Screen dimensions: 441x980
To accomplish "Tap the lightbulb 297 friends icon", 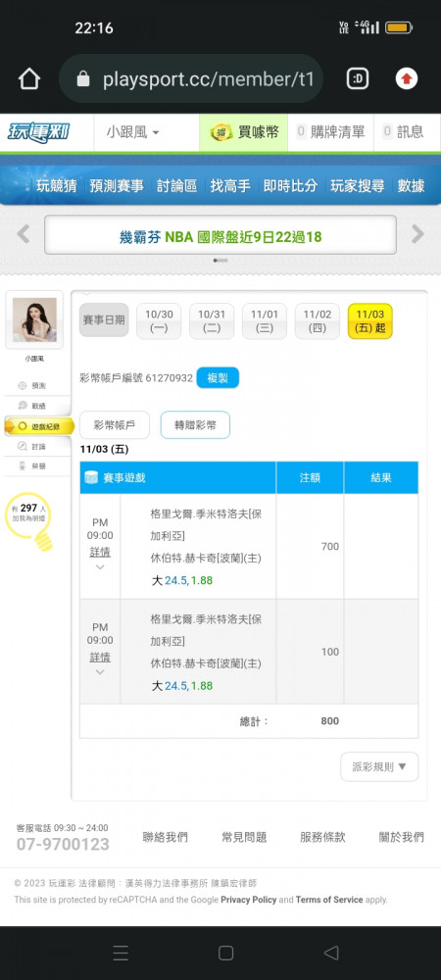I will 28,520.
